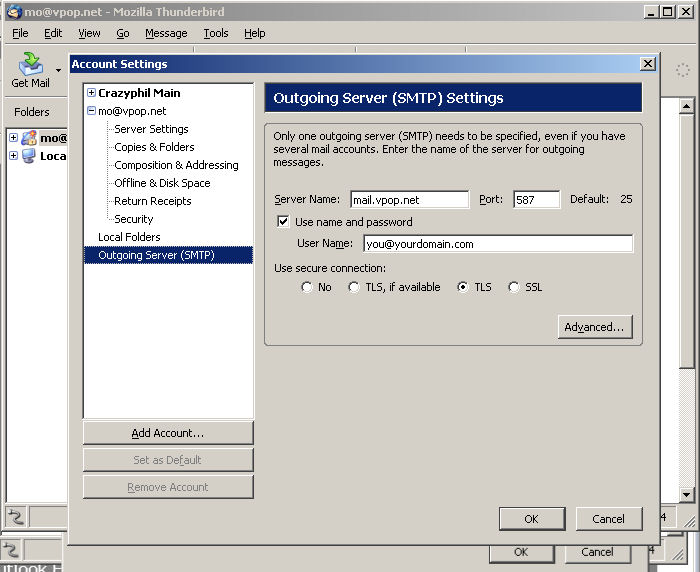700x572 pixels.
Task: Click the Server Name input field
Action: pos(409,200)
